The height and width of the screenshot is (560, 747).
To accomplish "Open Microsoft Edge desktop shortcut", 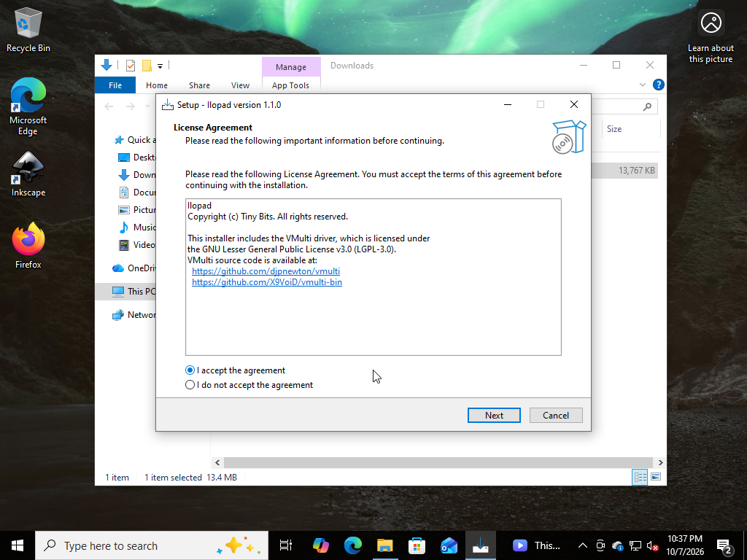I will pyautogui.click(x=28, y=106).
